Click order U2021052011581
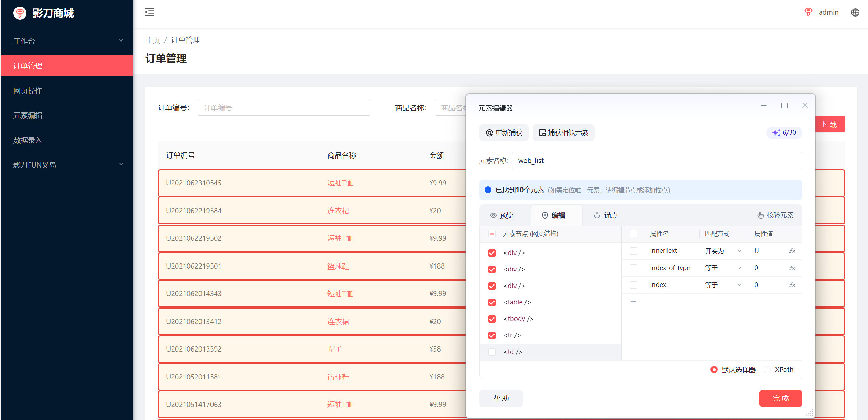The height and width of the screenshot is (420, 868). [x=194, y=377]
